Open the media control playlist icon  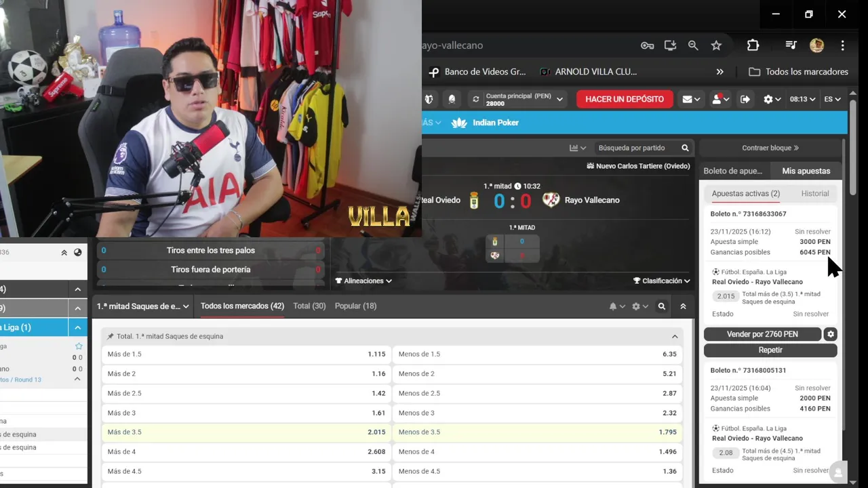point(791,45)
